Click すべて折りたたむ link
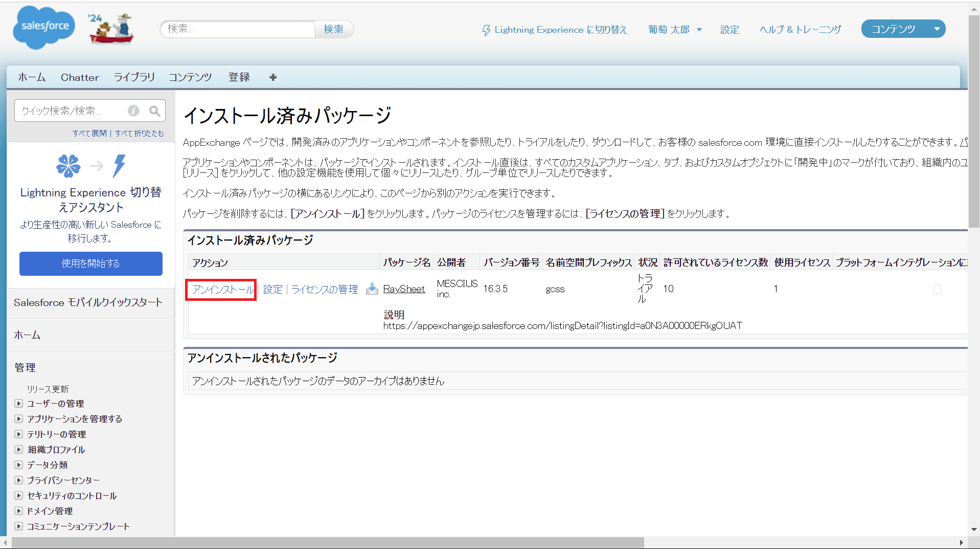Screen dimensions: 980x549 (139, 133)
